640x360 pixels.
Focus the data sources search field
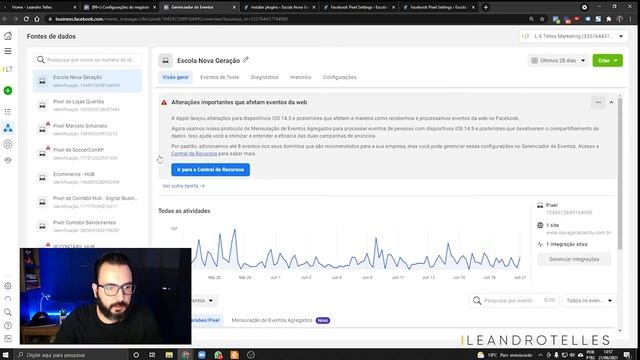(x=87, y=60)
